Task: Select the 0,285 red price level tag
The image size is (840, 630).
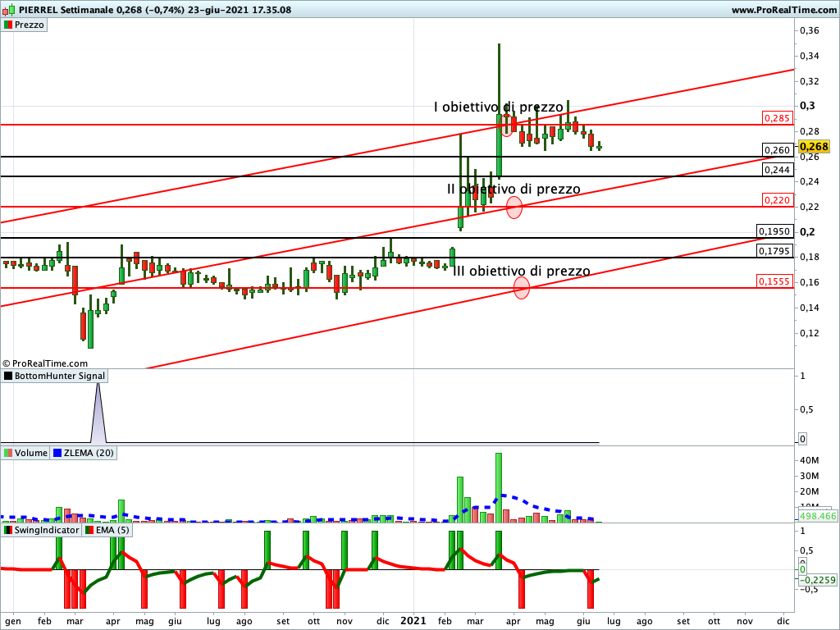Action: click(777, 118)
